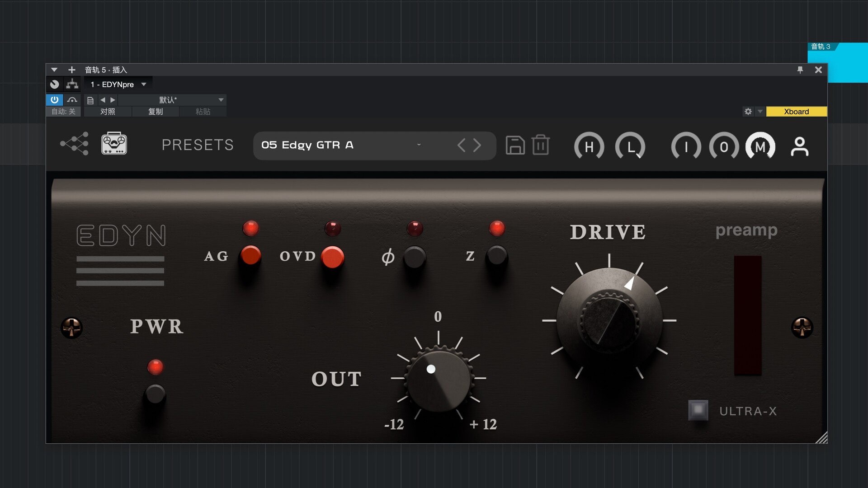The width and height of the screenshot is (868, 488).
Task: Click the yellow Xboard field
Action: click(797, 112)
